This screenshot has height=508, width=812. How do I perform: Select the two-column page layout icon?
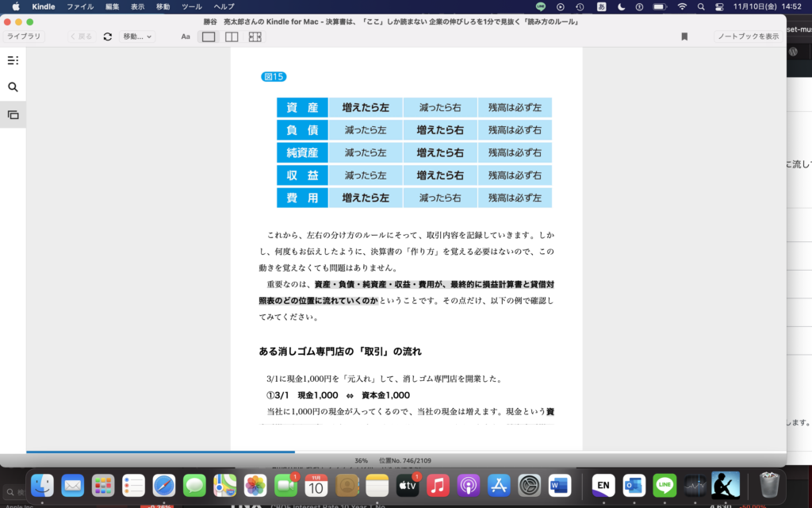tap(232, 36)
